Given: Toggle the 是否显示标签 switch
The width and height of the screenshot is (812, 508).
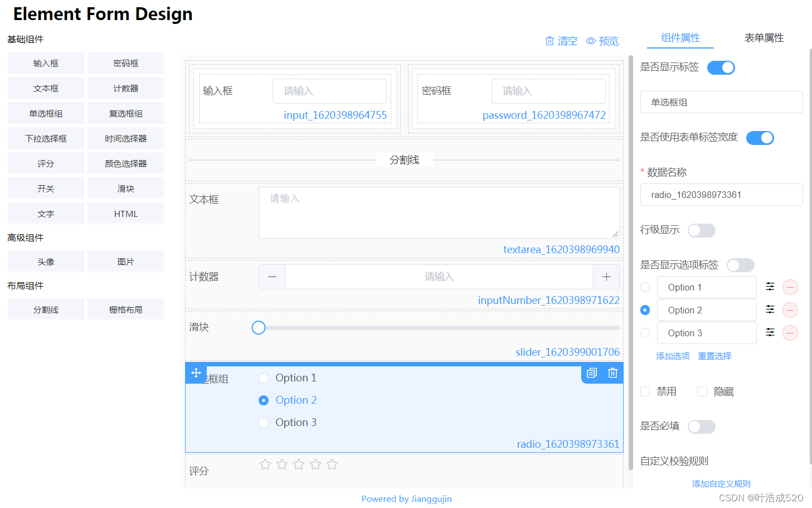Looking at the screenshot, I should [x=721, y=67].
